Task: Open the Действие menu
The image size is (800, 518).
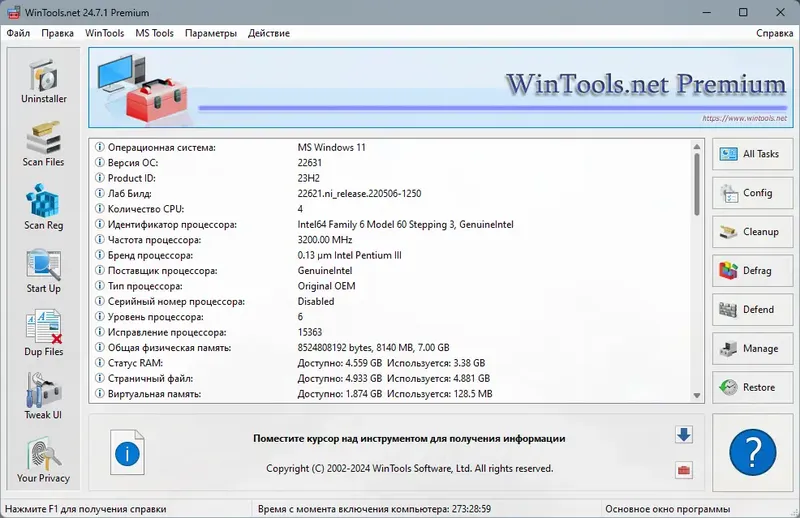Action: pos(268,33)
